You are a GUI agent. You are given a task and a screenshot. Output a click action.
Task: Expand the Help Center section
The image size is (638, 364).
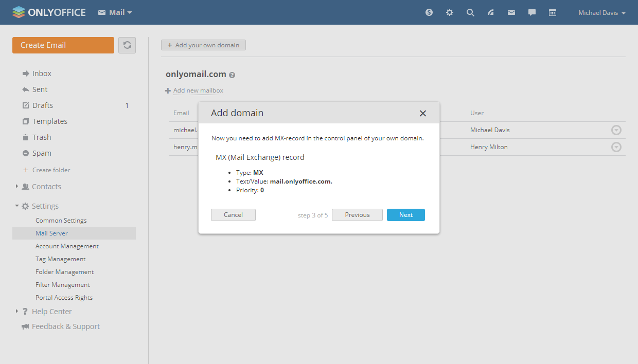[x=17, y=312]
